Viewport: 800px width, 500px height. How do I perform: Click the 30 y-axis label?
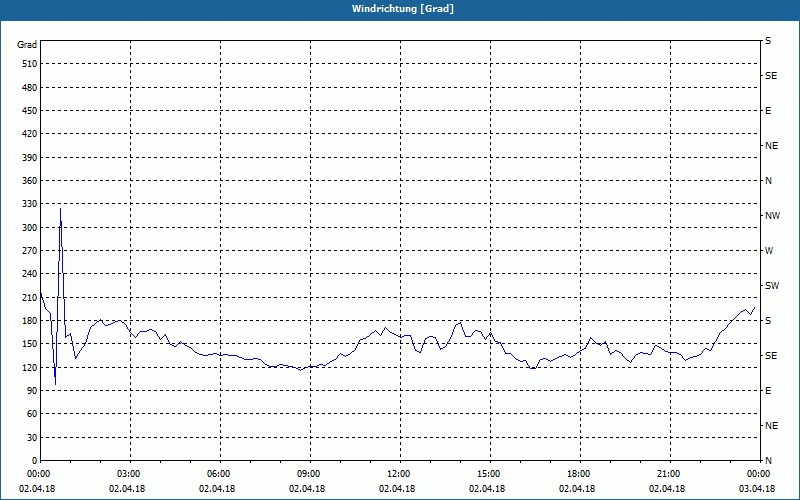click(32, 438)
